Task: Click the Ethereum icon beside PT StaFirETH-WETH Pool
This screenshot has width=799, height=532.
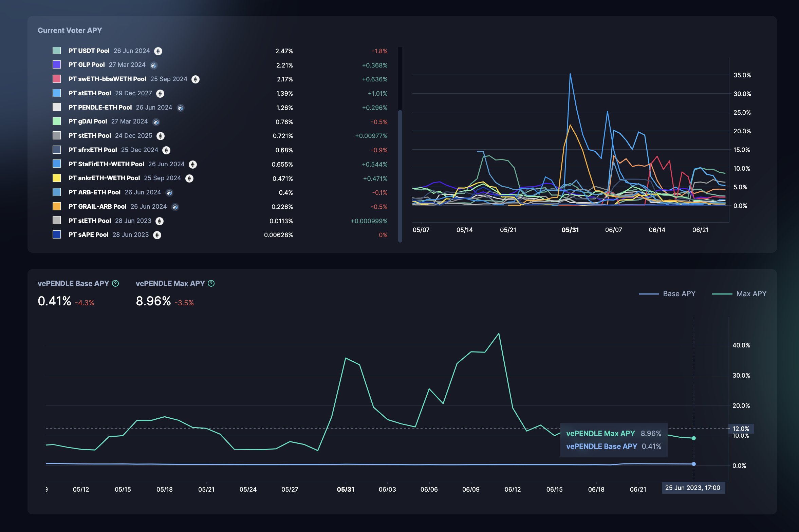Action: click(193, 165)
